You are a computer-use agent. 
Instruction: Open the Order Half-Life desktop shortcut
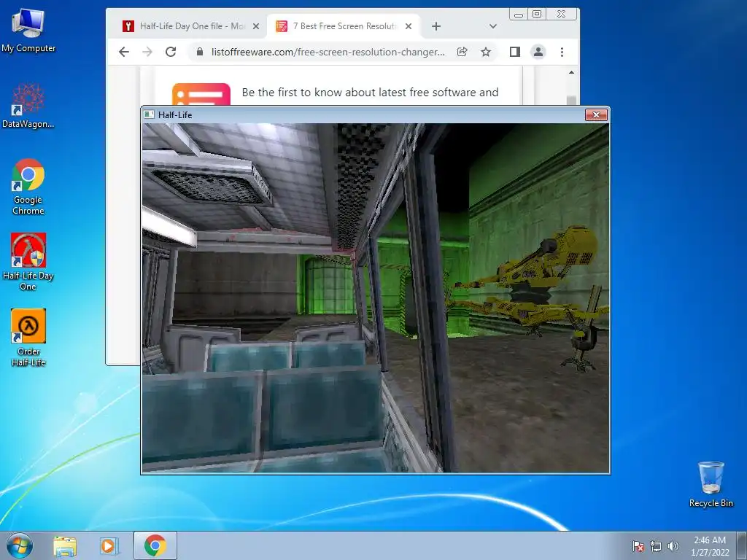(x=28, y=337)
